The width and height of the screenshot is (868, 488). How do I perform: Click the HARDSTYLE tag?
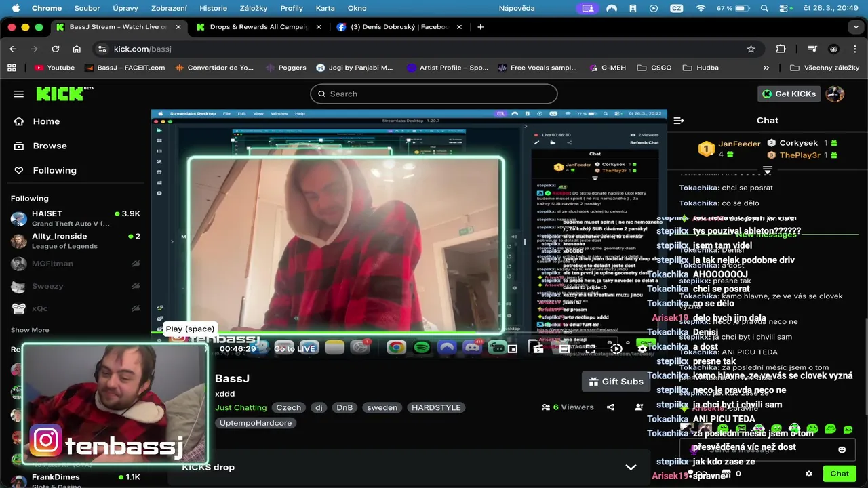click(436, 407)
